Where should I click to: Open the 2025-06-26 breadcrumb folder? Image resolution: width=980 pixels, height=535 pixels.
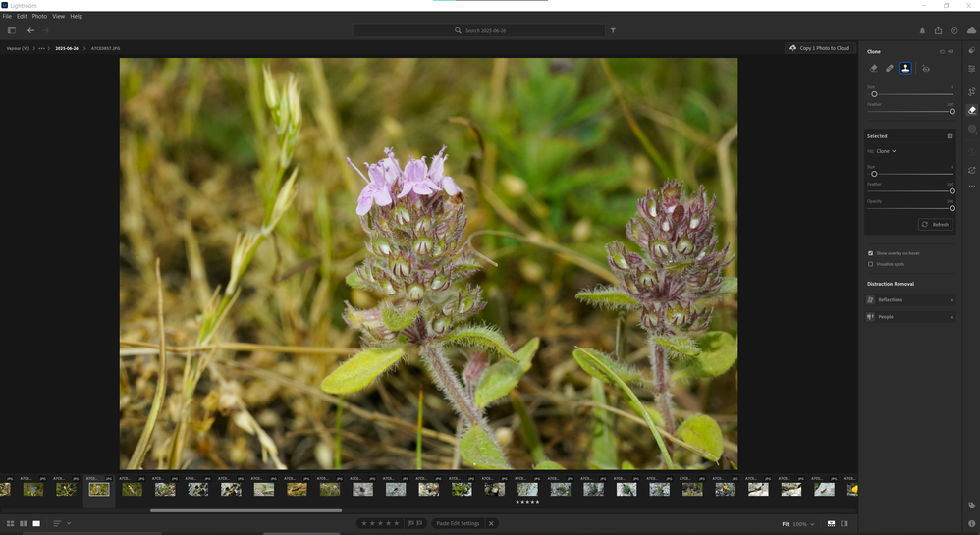click(67, 48)
